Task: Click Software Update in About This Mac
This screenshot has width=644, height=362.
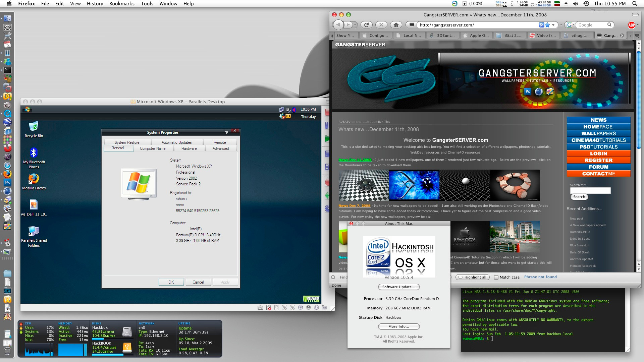Action: tap(398, 287)
